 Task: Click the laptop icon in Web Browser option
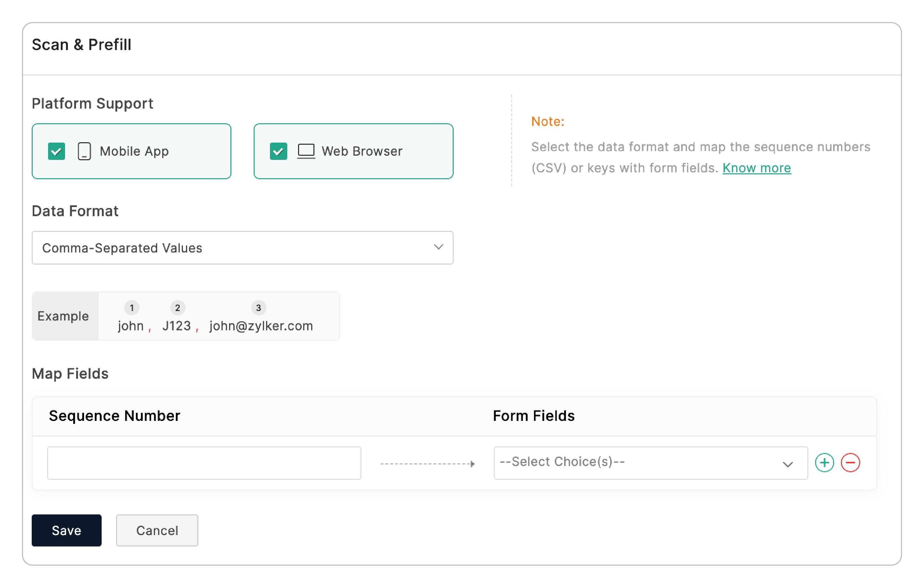coord(306,151)
